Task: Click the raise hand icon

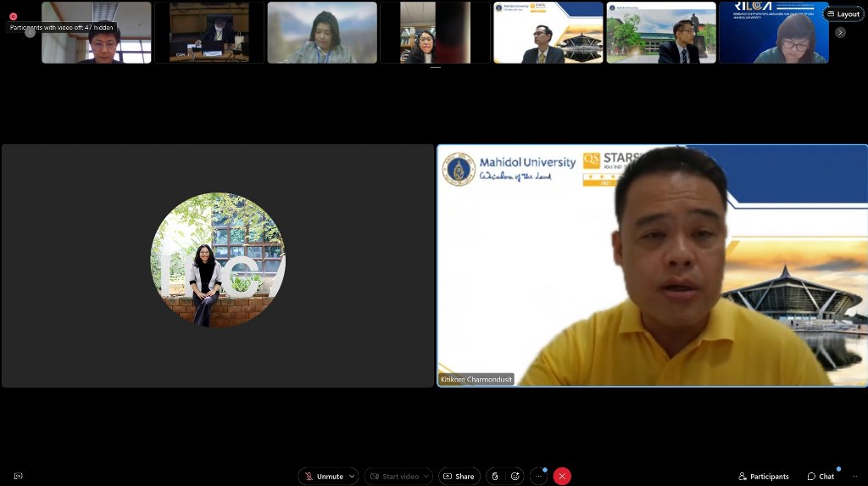Action: click(495, 477)
